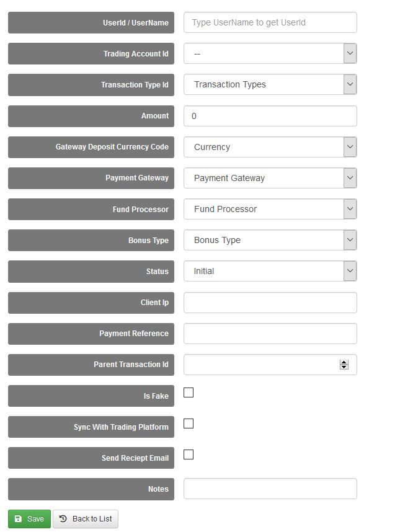418x532 pixels.
Task: Open the Currency code dropdown
Action: click(270, 147)
